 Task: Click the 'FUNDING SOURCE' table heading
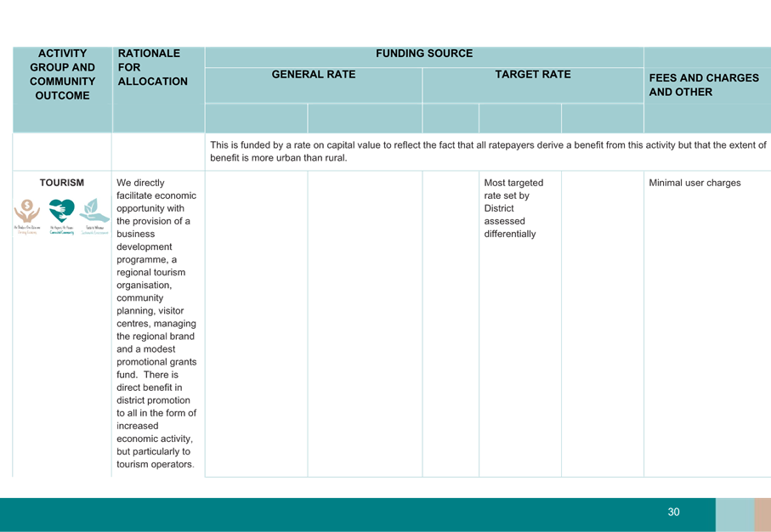pos(424,53)
